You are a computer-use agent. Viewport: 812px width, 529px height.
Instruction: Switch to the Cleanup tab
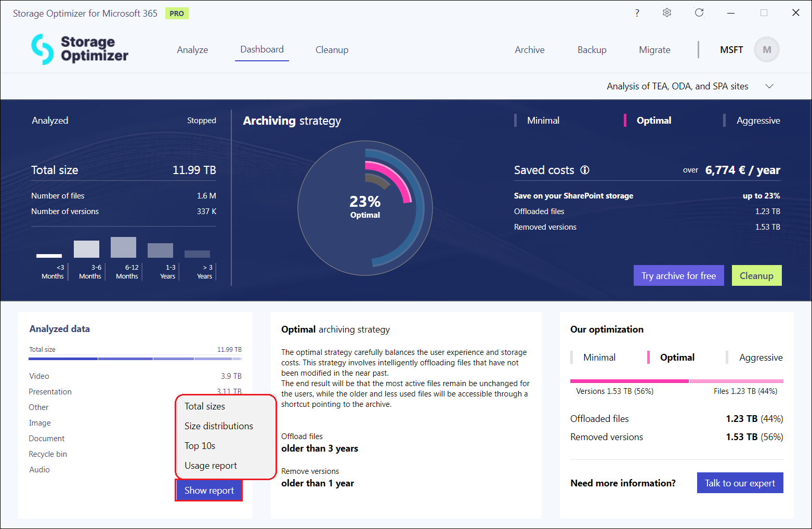point(332,50)
